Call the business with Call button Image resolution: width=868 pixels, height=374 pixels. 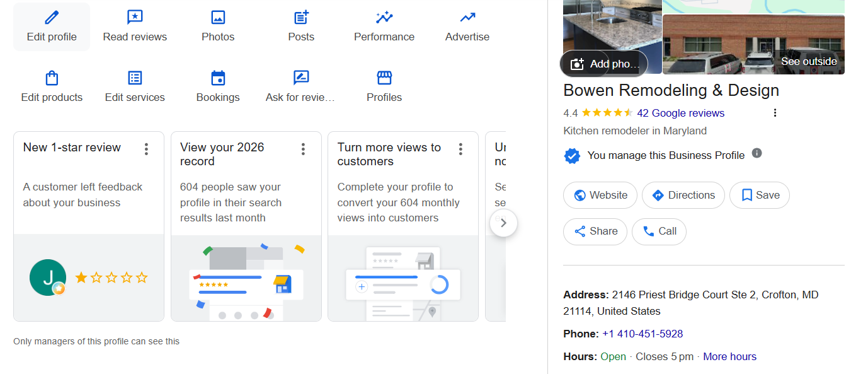click(x=659, y=231)
